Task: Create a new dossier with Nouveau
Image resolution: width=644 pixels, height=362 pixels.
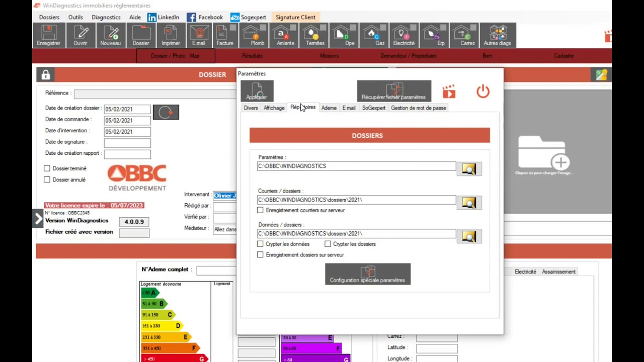Action: pyautogui.click(x=110, y=35)
